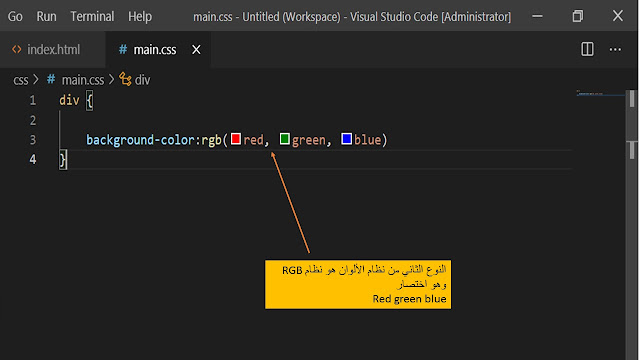Click the main.css breadcrumb
The image size is (640, 360).
click(83, 80)
